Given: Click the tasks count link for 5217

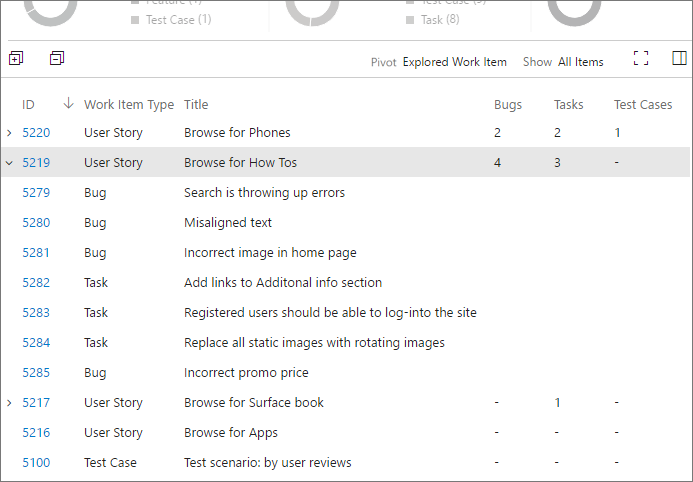Looking at the screenshot, I should coord(557,403).
